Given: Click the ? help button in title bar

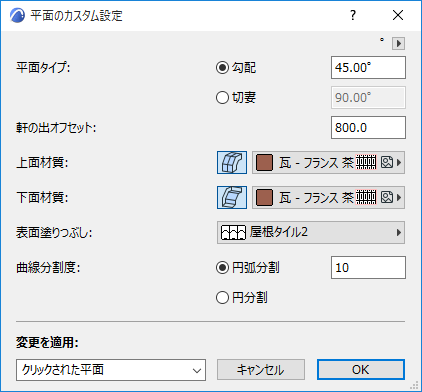Looking at the screenshot, I should point(353,15).
